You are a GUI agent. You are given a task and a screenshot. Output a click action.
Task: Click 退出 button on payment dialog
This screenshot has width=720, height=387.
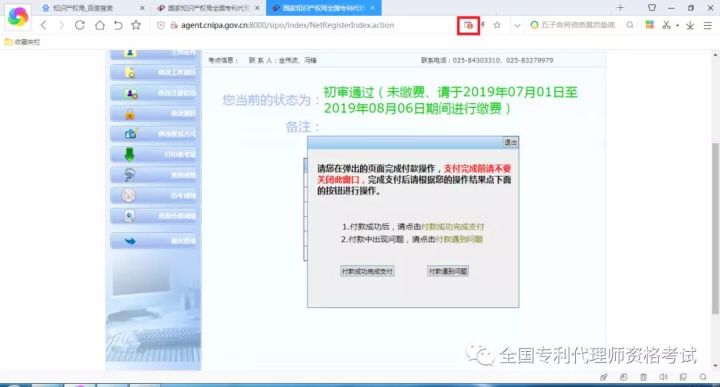click(510, 142)
